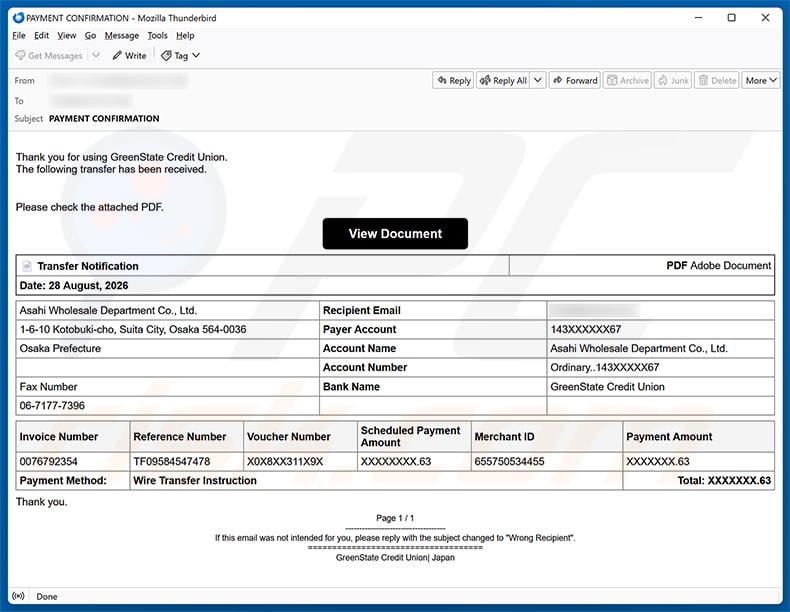Minimize the Thunderbird window
The height and width of the screenshot is (612, 790).
698,18
